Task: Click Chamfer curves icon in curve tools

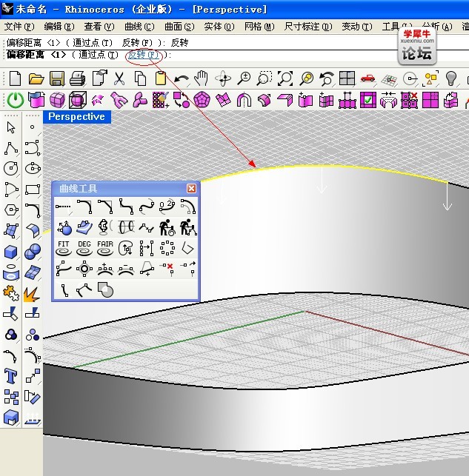Action: tap(105, 207)
